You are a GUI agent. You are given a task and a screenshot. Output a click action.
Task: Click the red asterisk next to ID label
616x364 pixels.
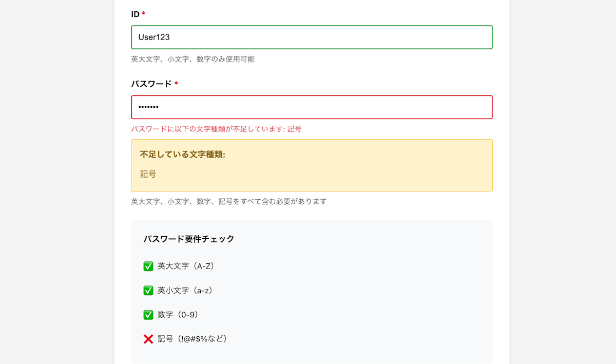click(144, 14)
